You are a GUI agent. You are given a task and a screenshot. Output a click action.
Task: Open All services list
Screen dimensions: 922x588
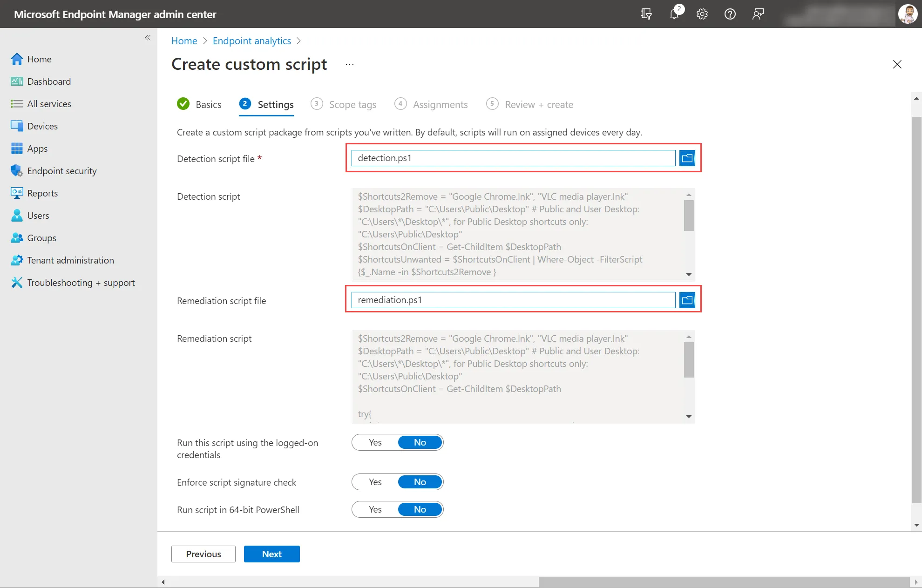pyautogui.click(x=49, y=104)
